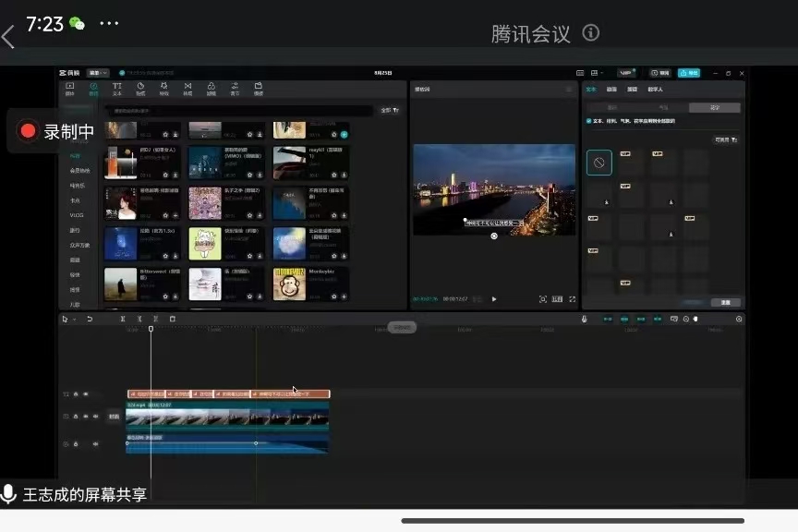Expand the 全部 music filter dropdown
798x532 pixels.
(x=390, y=110)
